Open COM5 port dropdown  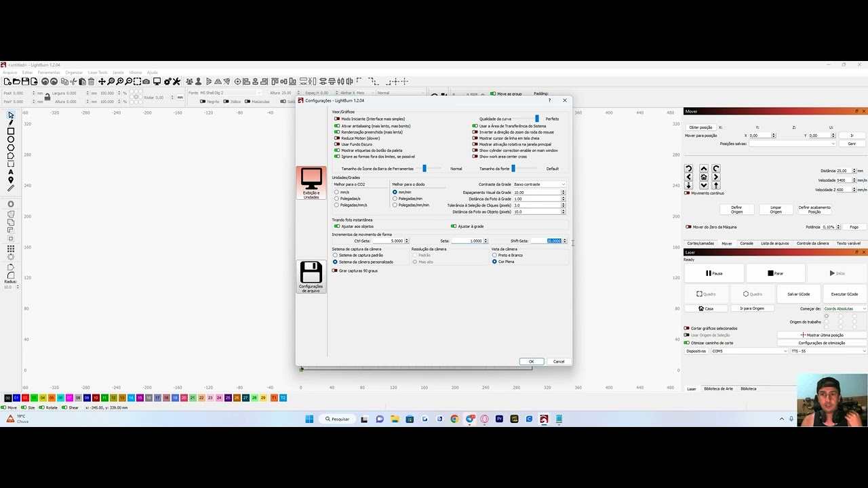coord(749,351)
